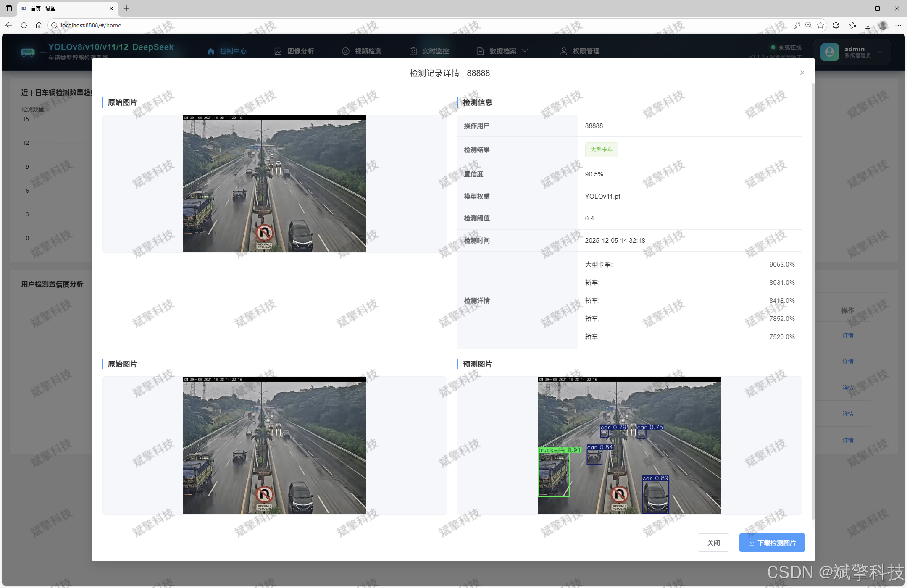Open the browser downloads icon
This screenshot has width=907, height=588.
pyautogui.click(x=868, y=25)
